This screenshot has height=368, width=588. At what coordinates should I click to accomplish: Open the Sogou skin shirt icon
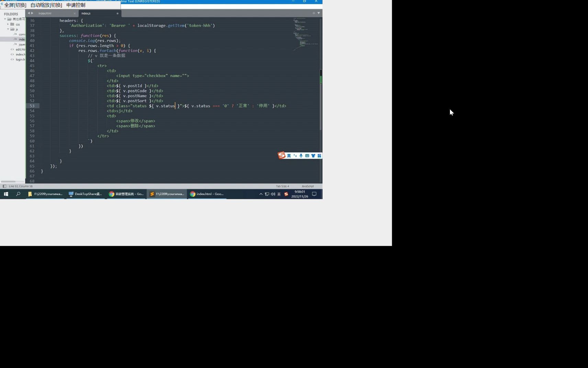pos(313,156)
